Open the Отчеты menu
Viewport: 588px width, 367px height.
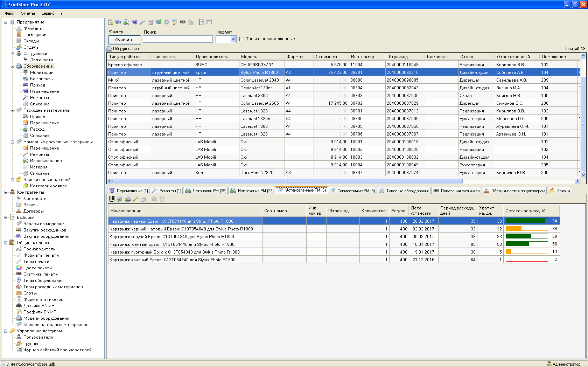(x=28, y=13)
